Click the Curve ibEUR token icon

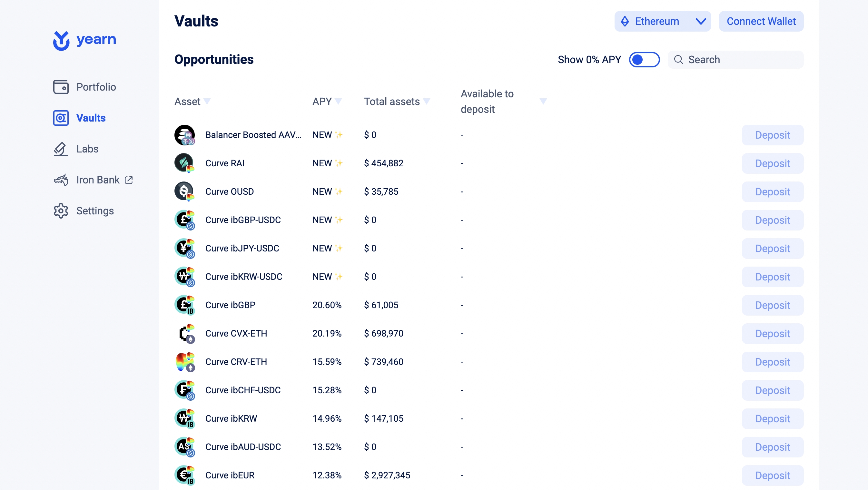point(185,475)
